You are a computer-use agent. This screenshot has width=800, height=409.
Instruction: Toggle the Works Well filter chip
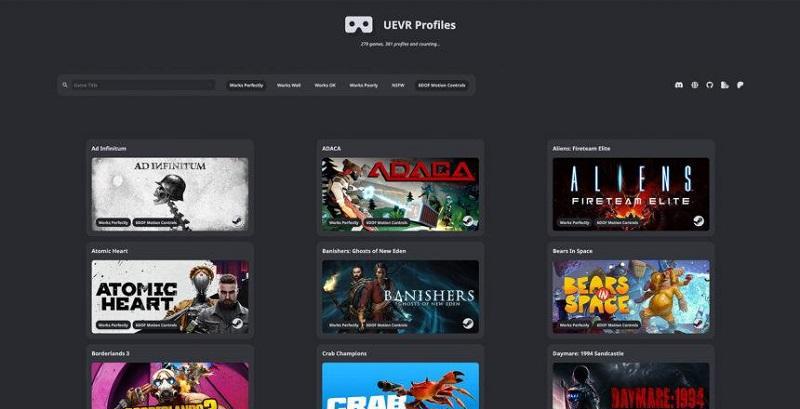(x=289, y=85)
